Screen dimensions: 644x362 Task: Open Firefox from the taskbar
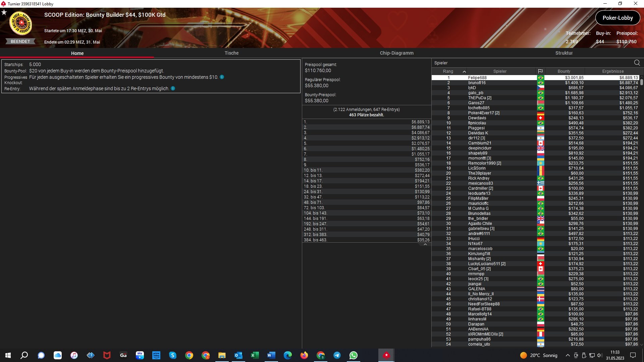click(304, 355)
